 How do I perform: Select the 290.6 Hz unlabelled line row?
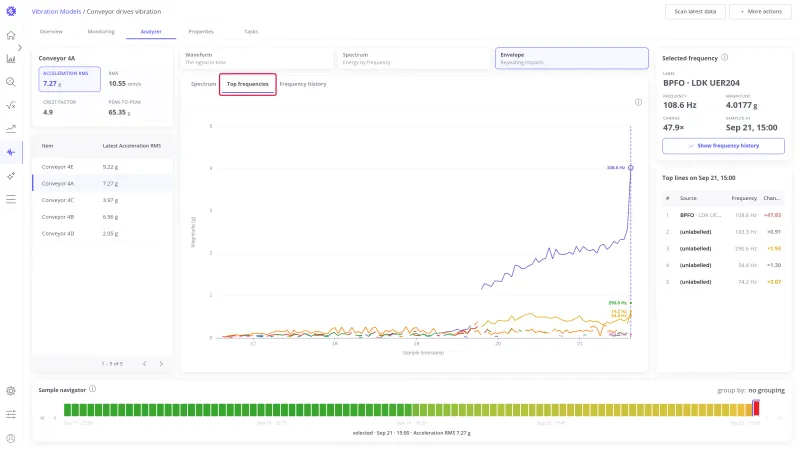723,248
